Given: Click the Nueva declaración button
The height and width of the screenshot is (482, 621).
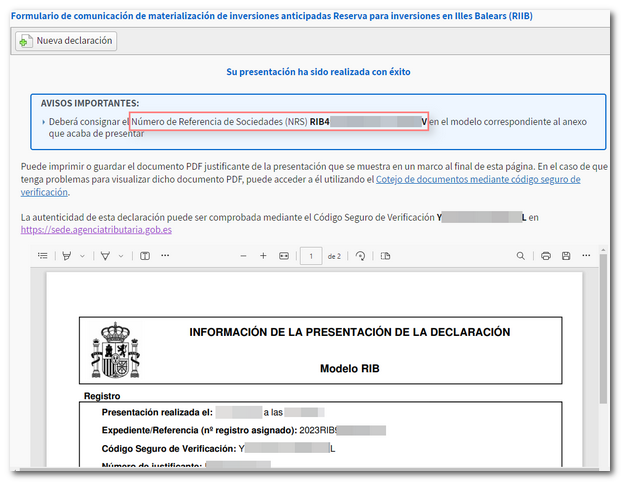Looking at the screenshot, I should coord(67,41).
